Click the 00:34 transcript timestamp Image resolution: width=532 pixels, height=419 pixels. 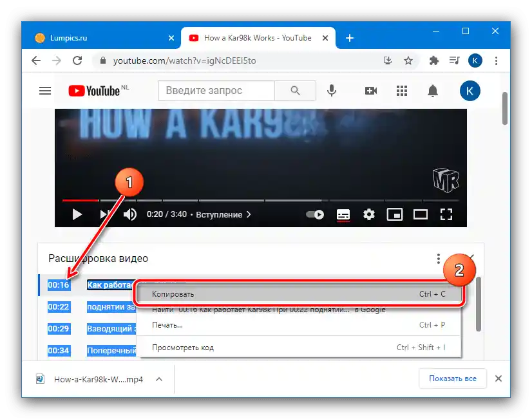[59, 350]
